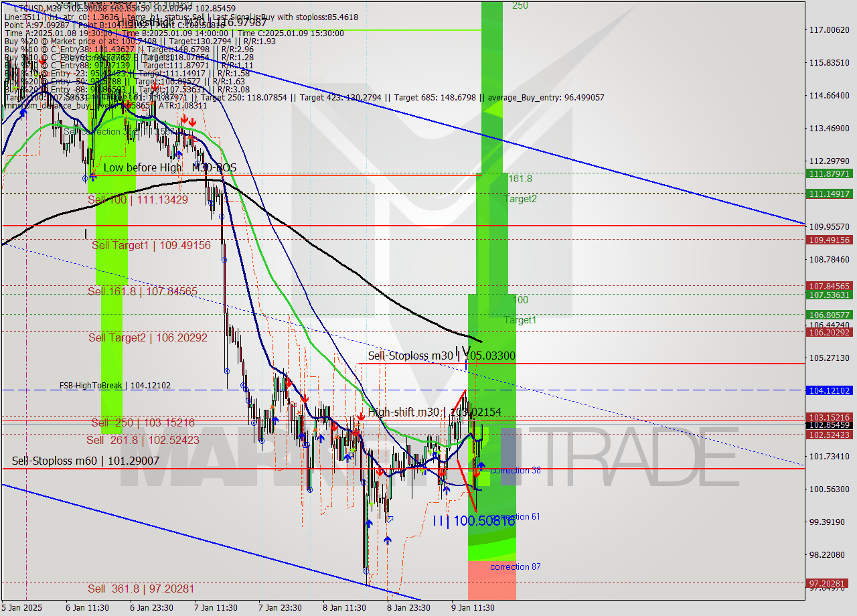857x616 pixels.
Task: Click the 'Sell 361.8 | 97.20281' label
Action: (x=141, y=589)
